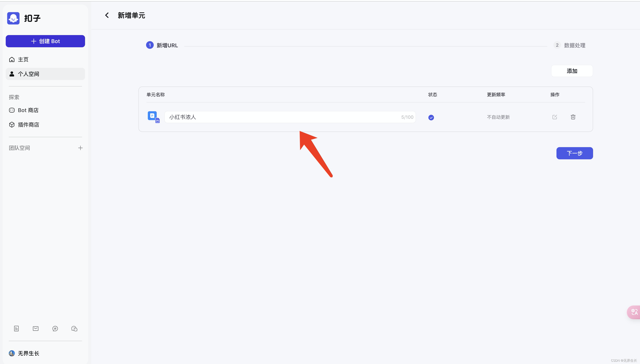640x364 pixels.
Task: Delete the 小红书浓人 unit with trash icon
Action: [x=573, y=117]
